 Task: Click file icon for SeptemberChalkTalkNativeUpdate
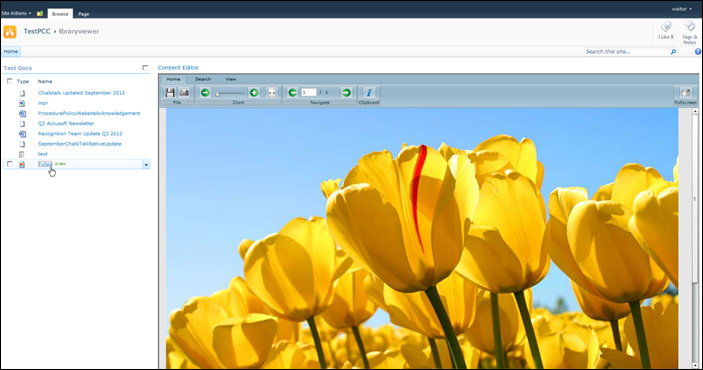(22, 144)
